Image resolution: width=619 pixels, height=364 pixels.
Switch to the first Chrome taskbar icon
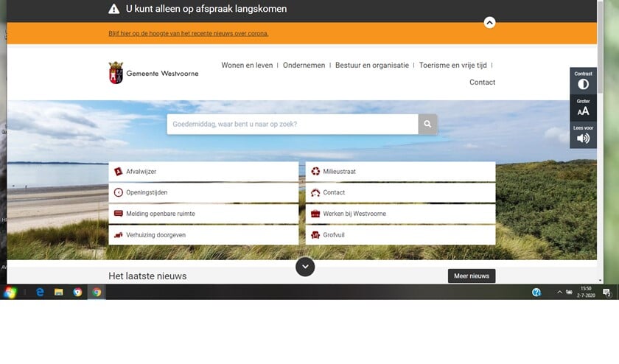click(x=78, y=292)
